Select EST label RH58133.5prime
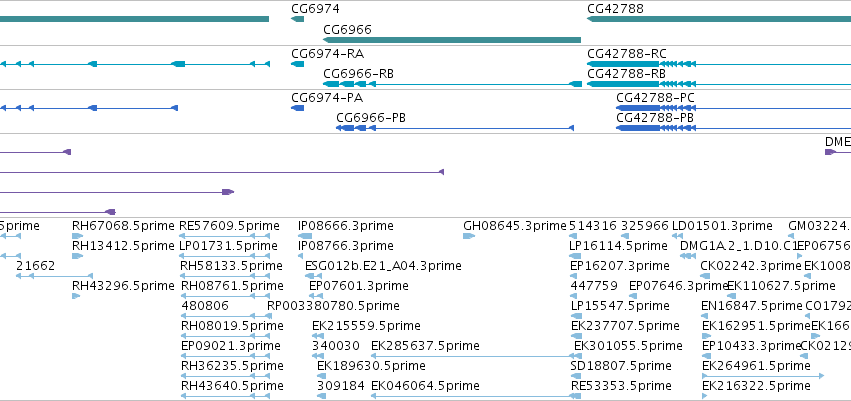The height and width of the screenshot is (401, 851). coord(232,266)
